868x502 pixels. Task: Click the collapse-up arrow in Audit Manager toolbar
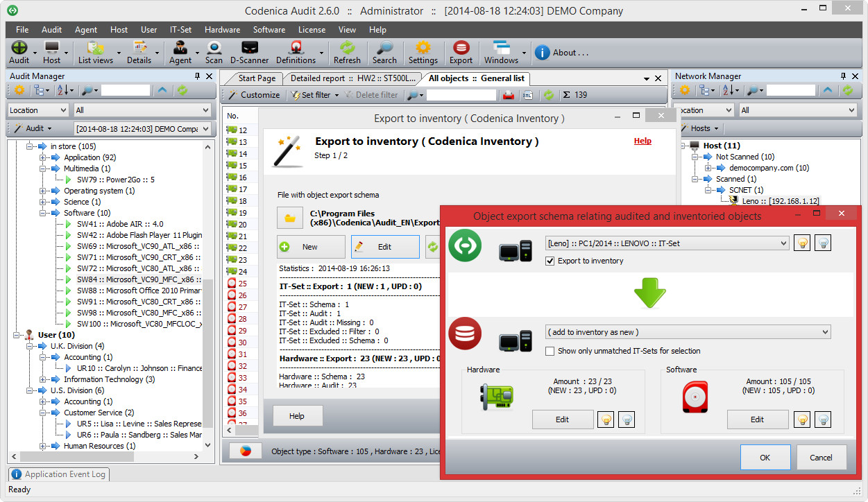click(162, 90)
